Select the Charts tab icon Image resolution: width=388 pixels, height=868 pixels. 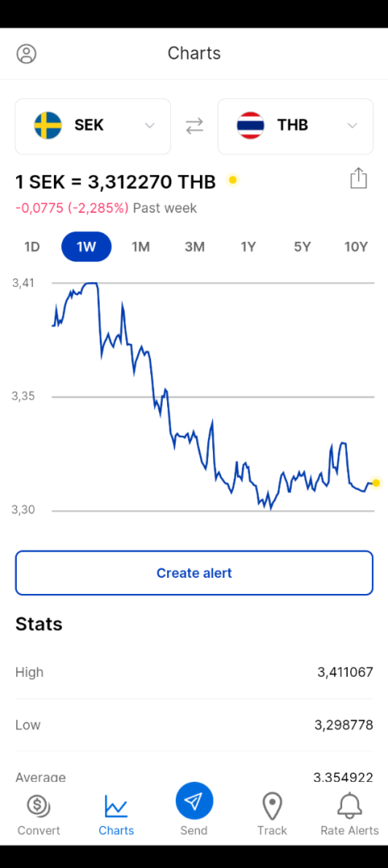[116, 806]
